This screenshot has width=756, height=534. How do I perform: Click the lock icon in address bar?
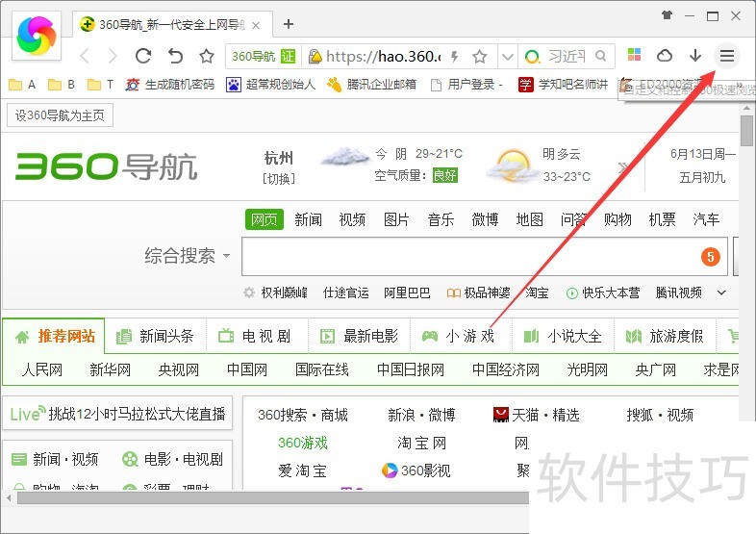315,57
